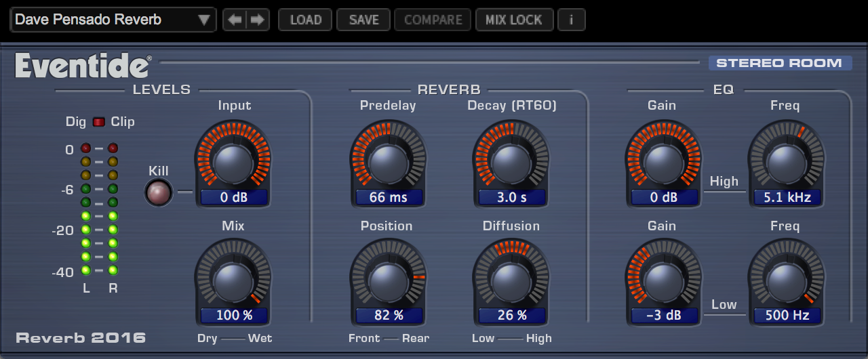Toggle the MIX LOCK button
Image resolution: width=868 pixels, height=359 pixels.
(514, 20)
